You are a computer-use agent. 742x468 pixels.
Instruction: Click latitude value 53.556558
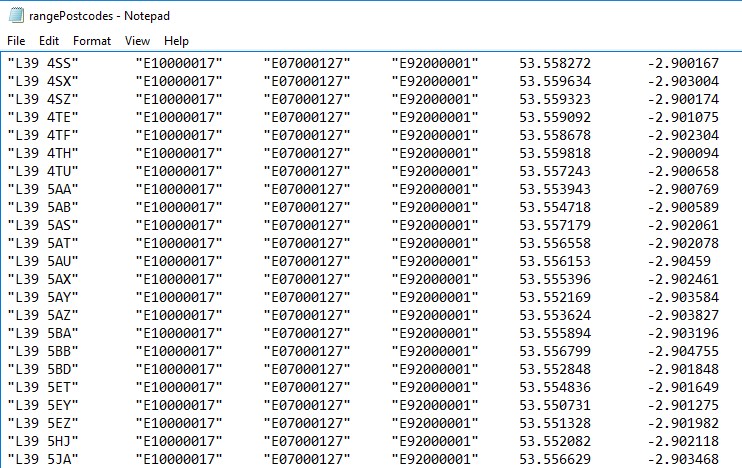tap(555, 243)
